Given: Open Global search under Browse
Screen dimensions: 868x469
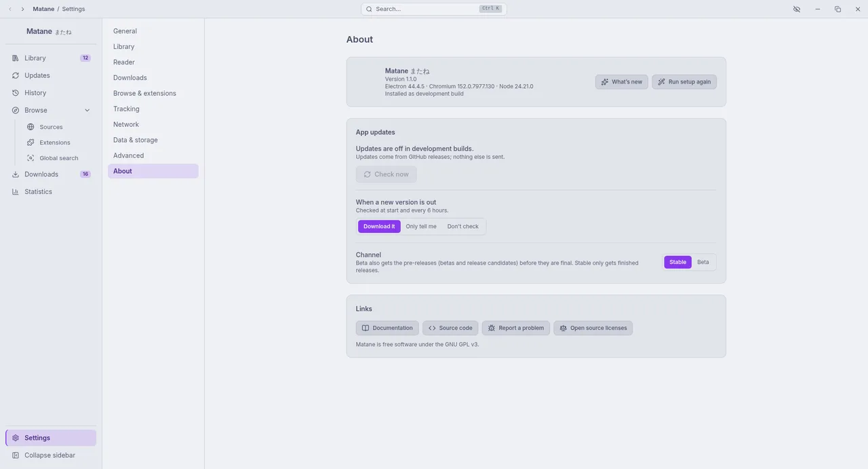Looking at the screenshot, I should pyautogui.click(x=59, y=158).
